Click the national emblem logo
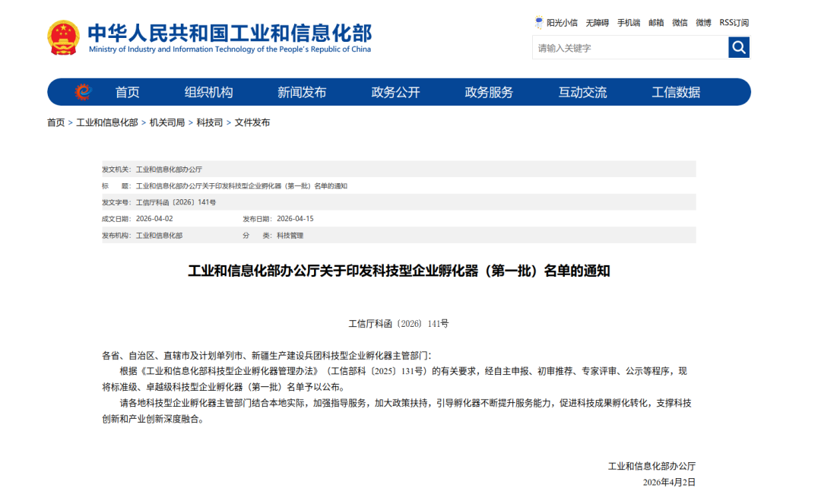The height and width of the screenshot is (504, 821). [63, 37]
